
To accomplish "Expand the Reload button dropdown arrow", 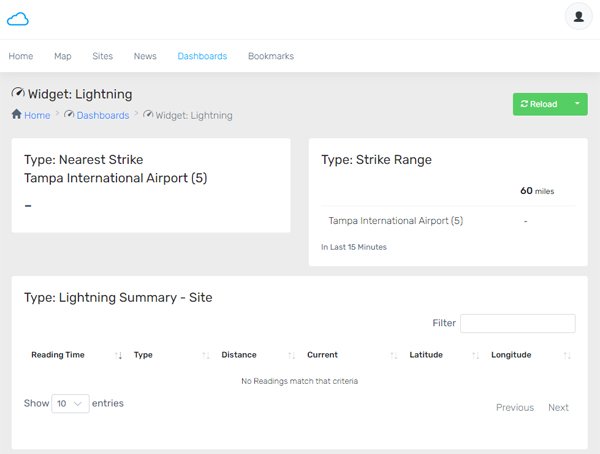I will point(577,104).
